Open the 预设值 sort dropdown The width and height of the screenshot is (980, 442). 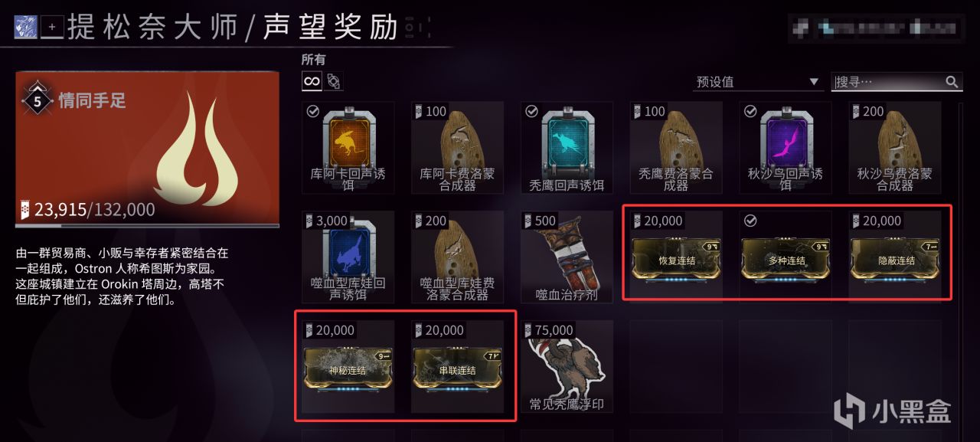tap(758, 81)
